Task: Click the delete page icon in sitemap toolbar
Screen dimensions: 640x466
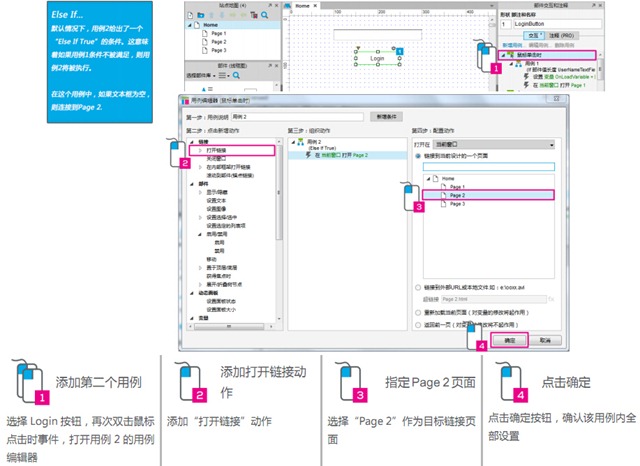Action: tap(254, 15)
